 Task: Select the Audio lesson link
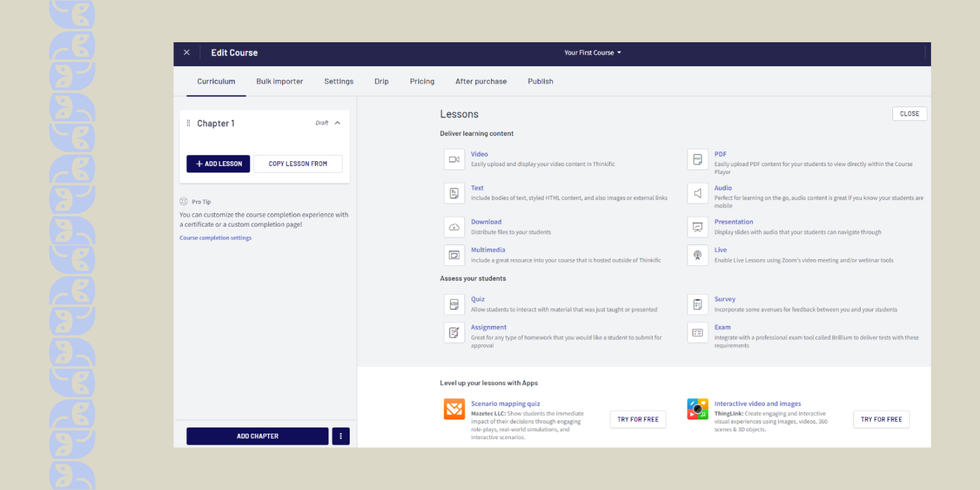pyautogui.click(x=723, y=188)
